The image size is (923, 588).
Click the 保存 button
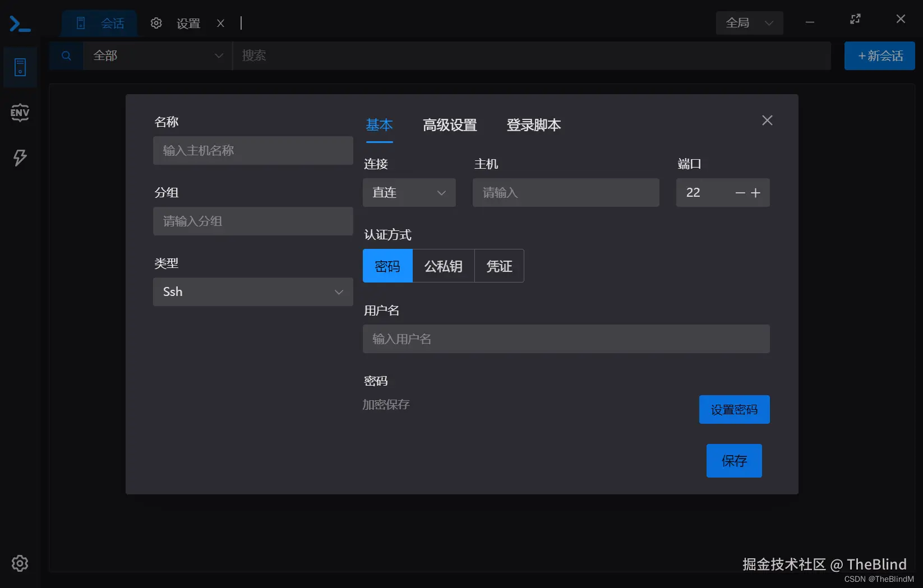[x=734, y=461]
